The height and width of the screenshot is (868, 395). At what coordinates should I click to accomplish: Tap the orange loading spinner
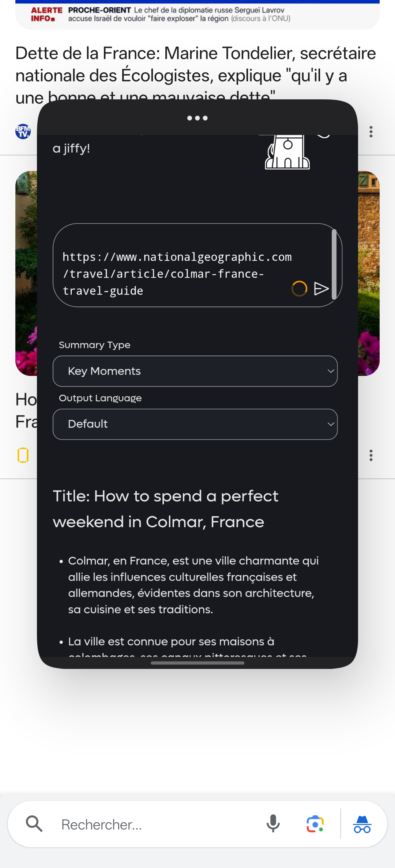(x=299, y=288)
